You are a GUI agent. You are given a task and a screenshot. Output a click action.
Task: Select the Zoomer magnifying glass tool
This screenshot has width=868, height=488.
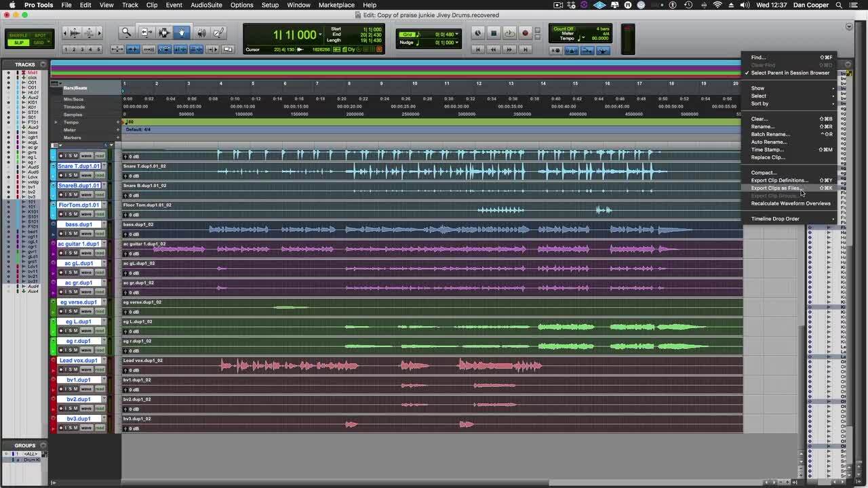[126, 33]
